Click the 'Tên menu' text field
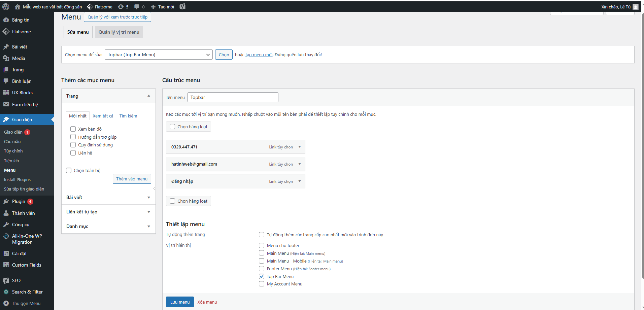The width and height of the screenshot is (644, 310). pyautogui.click(x=233, y=97)
